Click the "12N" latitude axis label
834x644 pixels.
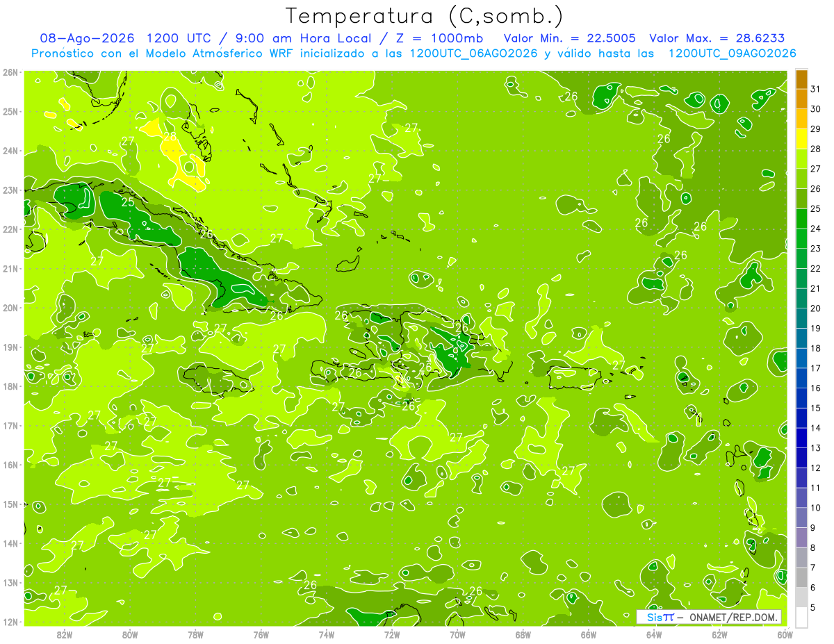[10, 621]
